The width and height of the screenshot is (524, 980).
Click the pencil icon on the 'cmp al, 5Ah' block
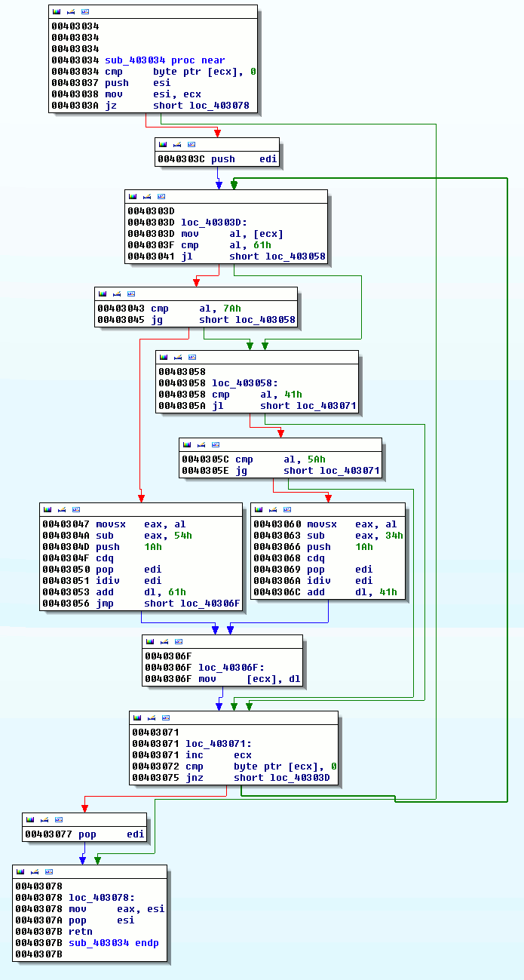201,444
